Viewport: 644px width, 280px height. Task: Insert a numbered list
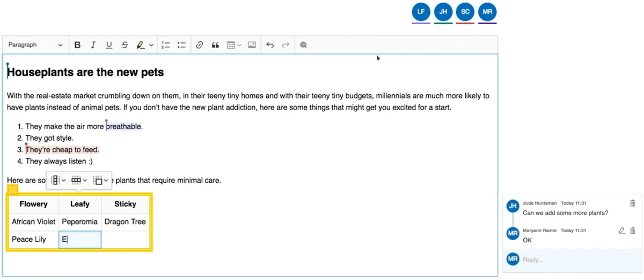tap(166, 45)
